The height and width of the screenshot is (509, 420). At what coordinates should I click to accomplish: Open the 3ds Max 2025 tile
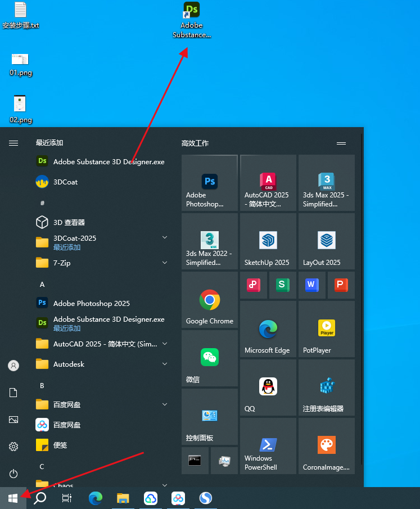[327, 183]
